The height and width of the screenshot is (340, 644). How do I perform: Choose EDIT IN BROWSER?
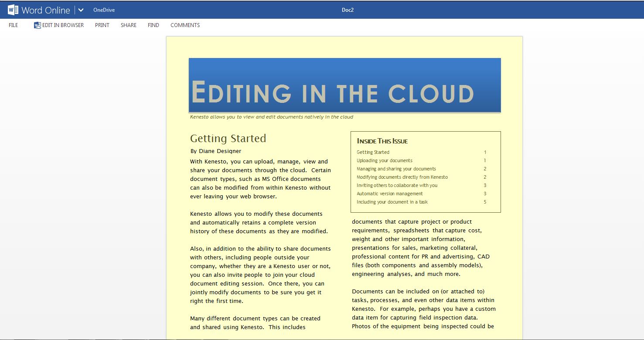(63, 25)
